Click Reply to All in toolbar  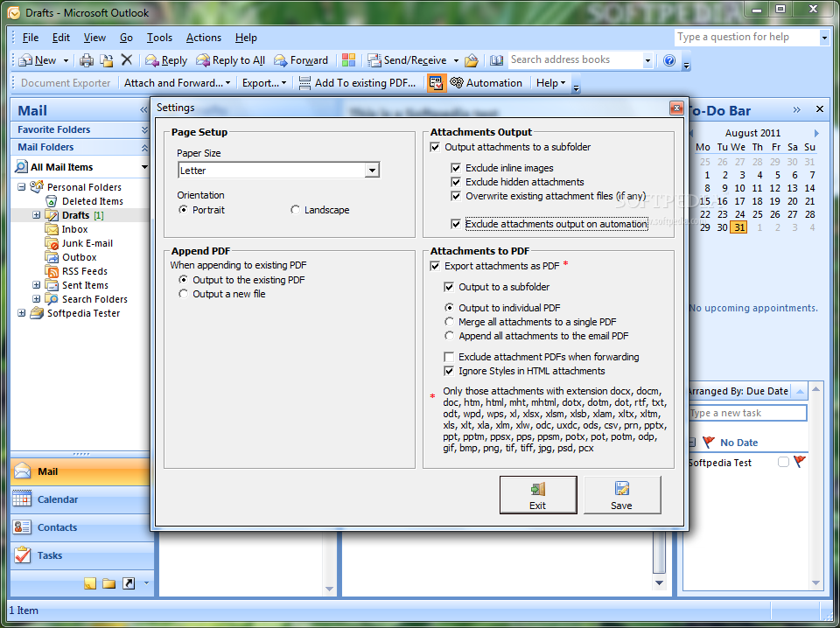230,60
